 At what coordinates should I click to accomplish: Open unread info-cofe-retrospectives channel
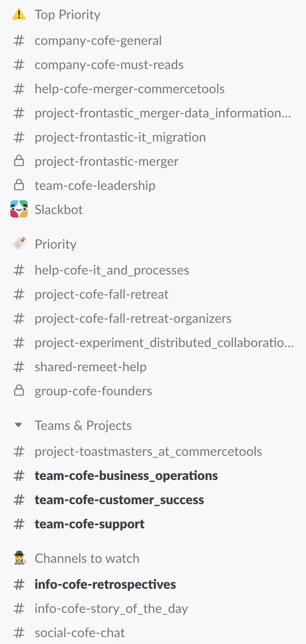(x=105, y=584)
